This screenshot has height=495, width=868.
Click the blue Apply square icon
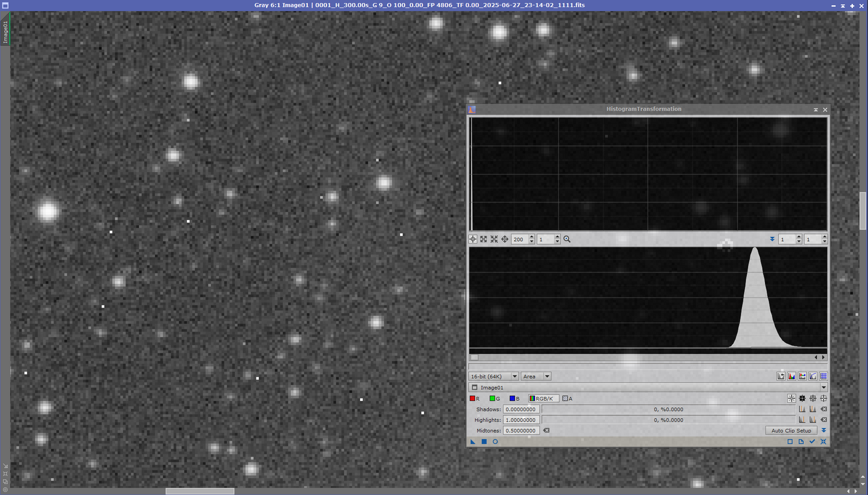click(484, 442)
